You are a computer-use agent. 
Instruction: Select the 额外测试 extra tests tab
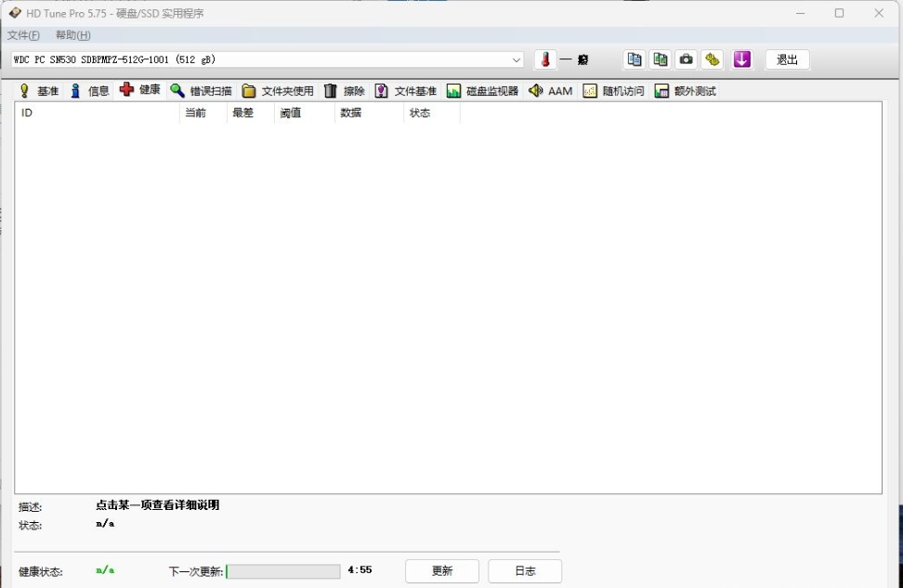pos(686,91)
